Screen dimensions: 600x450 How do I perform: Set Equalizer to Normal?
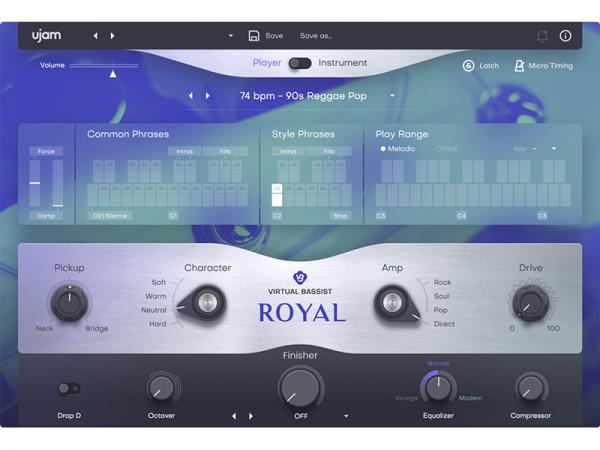(x=439, y=364)
